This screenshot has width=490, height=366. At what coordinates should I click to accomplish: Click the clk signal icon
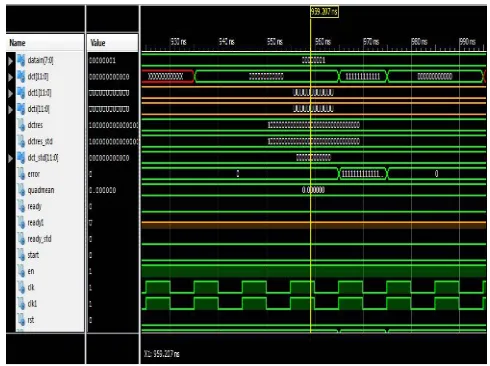(21, 288)
